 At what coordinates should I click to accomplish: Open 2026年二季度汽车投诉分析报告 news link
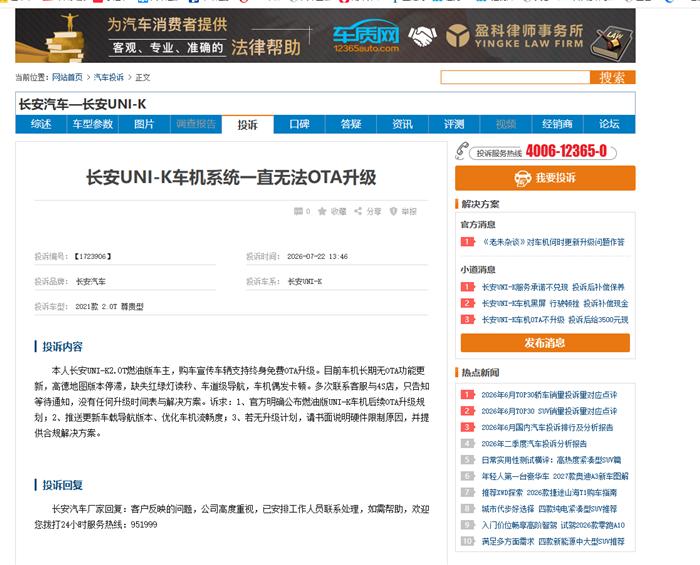pyautogui.click(x=534, y=444)
